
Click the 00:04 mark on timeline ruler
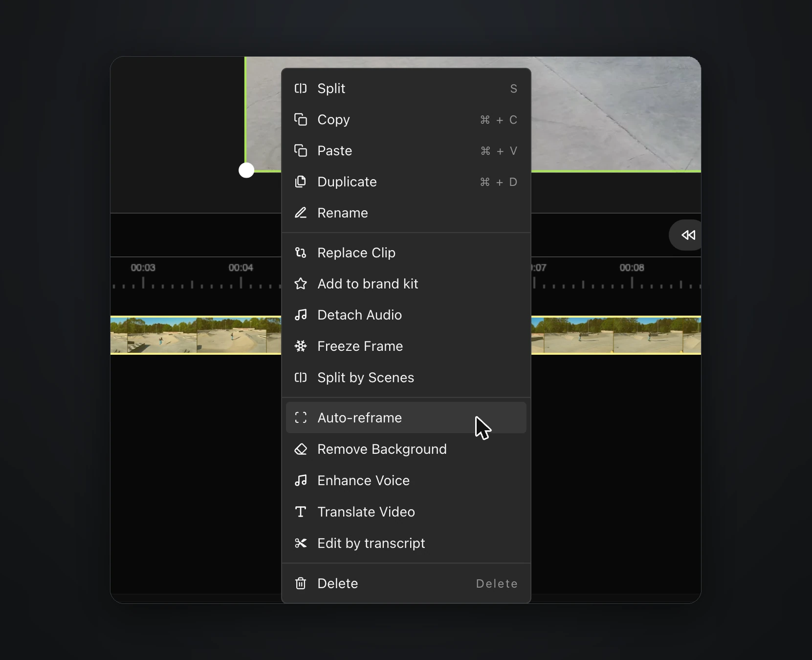(x=241, y=268)
